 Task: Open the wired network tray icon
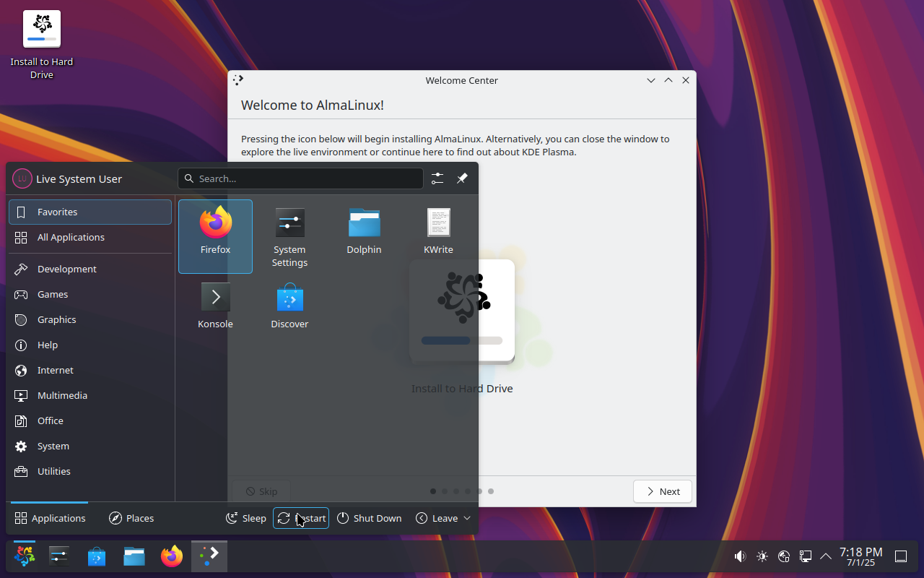coord(806,556)
